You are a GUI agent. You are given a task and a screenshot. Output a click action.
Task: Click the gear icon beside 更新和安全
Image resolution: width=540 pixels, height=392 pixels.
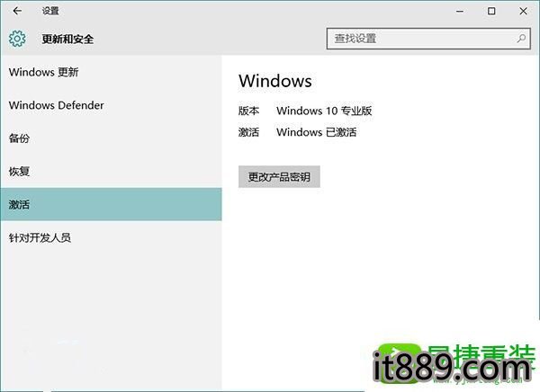tap(17, 39)
